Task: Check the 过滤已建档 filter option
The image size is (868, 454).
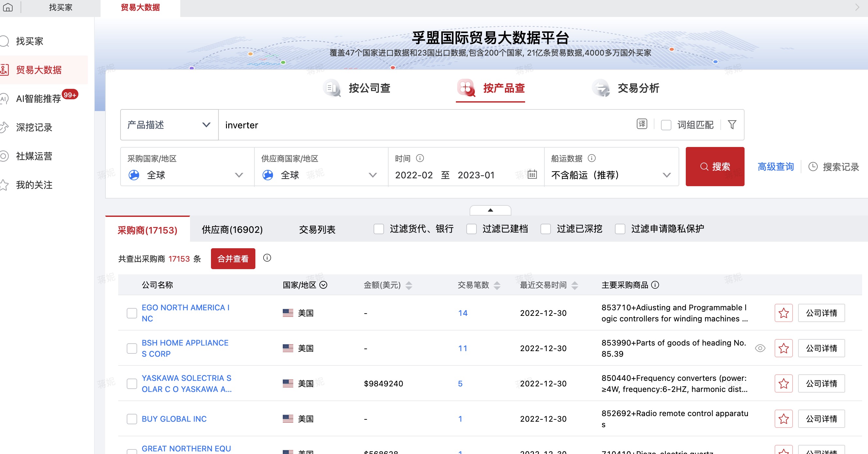Action: (471, 229)
